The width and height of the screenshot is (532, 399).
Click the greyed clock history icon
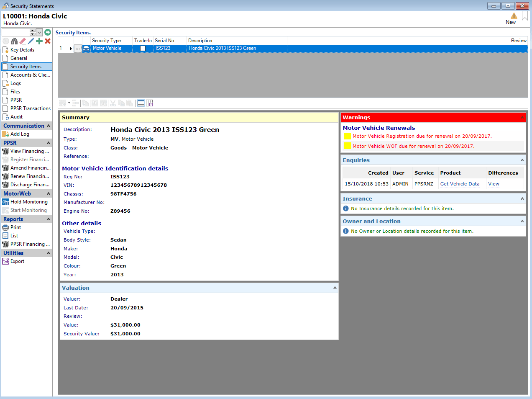[x=6, y=41]
